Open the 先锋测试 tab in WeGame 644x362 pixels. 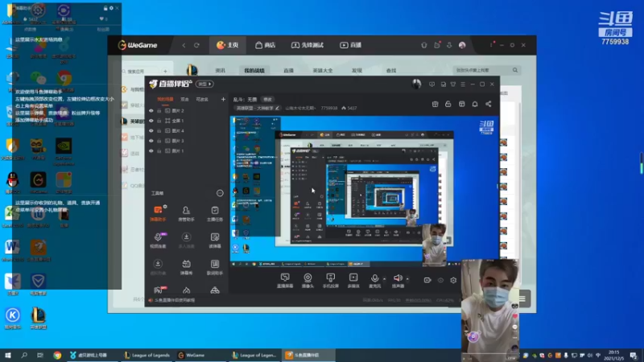[308, 45]
